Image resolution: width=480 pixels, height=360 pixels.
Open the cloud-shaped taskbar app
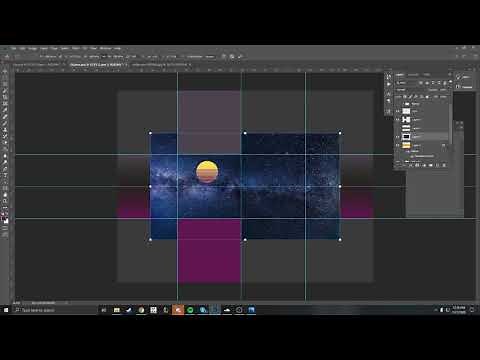click(227, 310)
